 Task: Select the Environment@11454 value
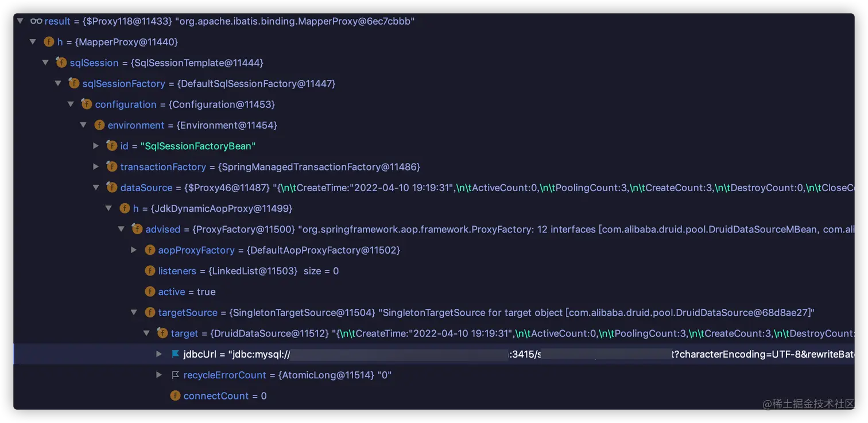pos(227,125)
